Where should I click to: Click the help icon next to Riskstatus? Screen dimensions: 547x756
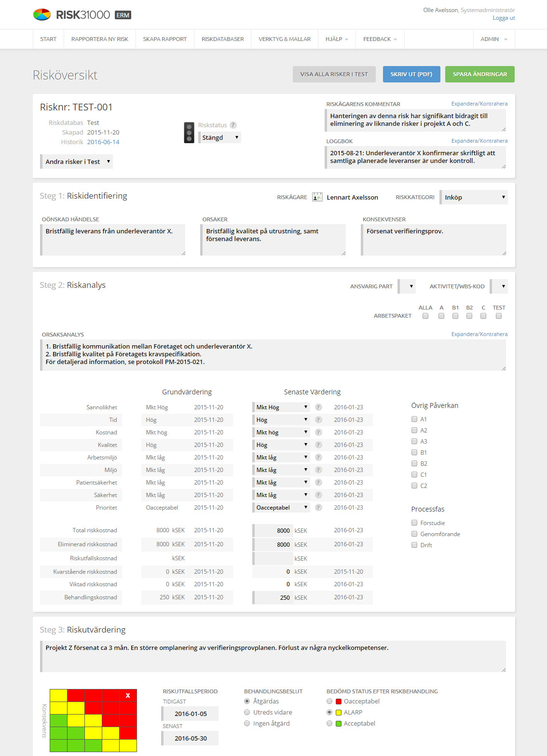[233, 125]
